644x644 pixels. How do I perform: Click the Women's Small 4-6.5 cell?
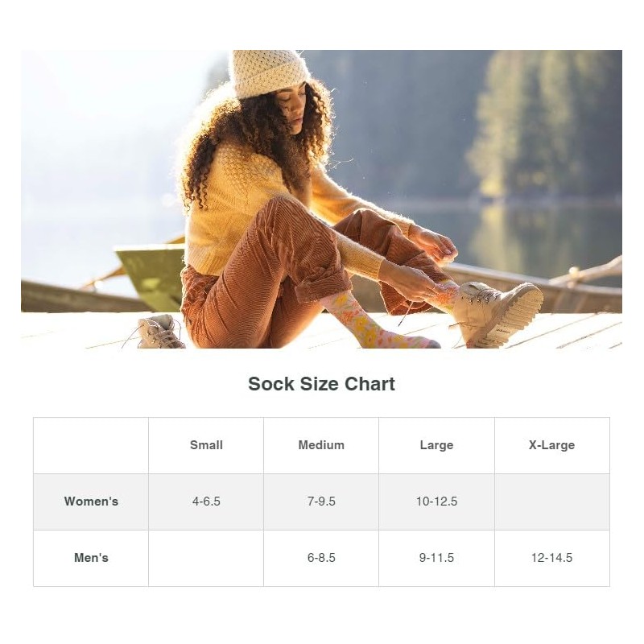pyautogui.click(x=206, y=502)
